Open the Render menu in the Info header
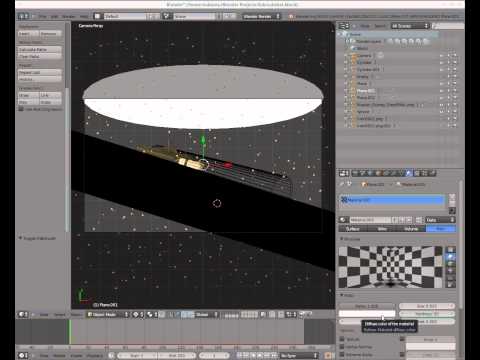Image resolution: width=480 pixels, height=360 pixels. coord(69,16)
